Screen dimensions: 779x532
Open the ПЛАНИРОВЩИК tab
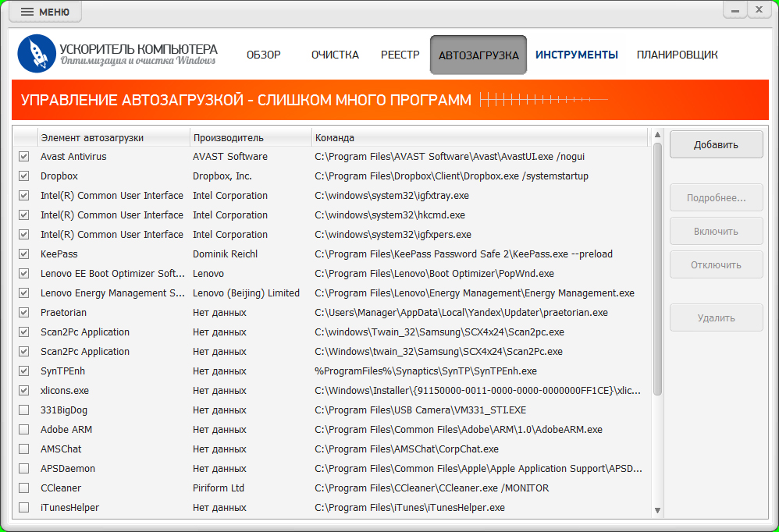coord(678,55)
